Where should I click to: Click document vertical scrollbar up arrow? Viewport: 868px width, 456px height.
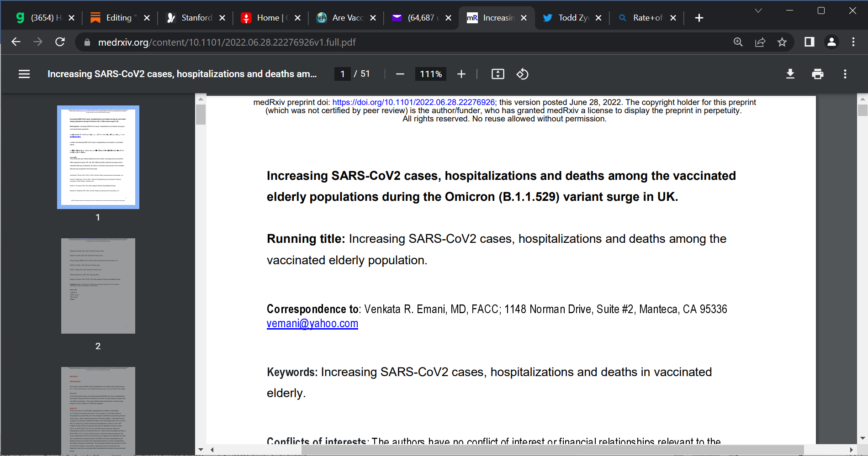tap(863, 99)
